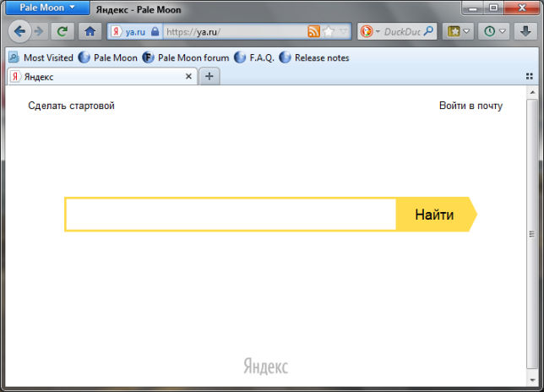Viewport: 544px width, 392px height.
Task: Subscribe via the RSS feed icon
Action: 313,31
